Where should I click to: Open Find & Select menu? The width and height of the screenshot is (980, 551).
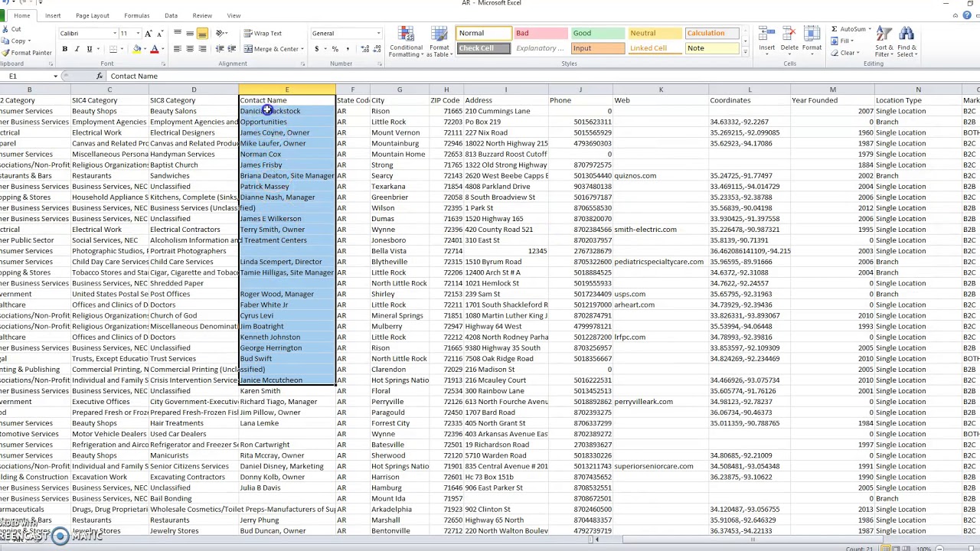(906, 42)
